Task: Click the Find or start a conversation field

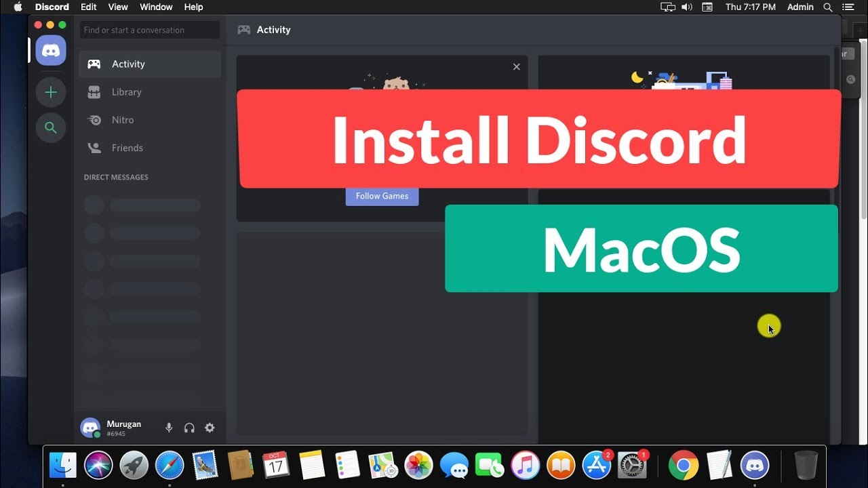Action: (150, 30)
